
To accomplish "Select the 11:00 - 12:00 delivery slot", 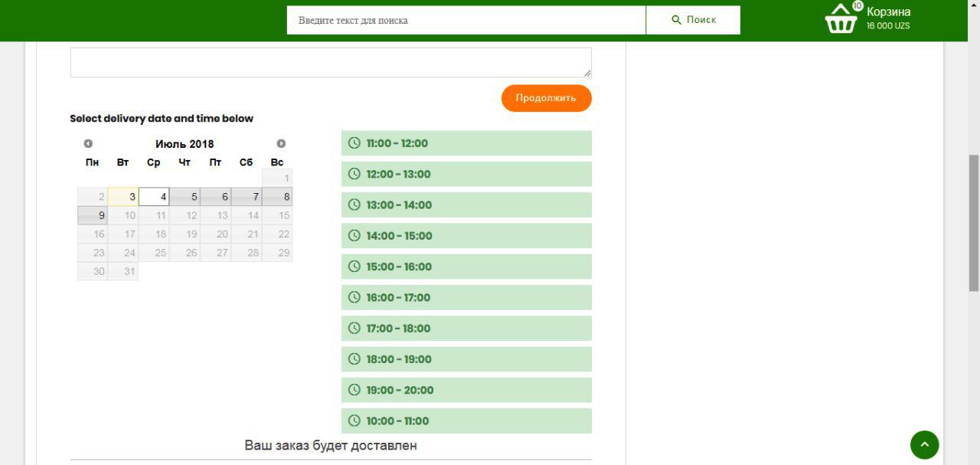I will [466, 143].
